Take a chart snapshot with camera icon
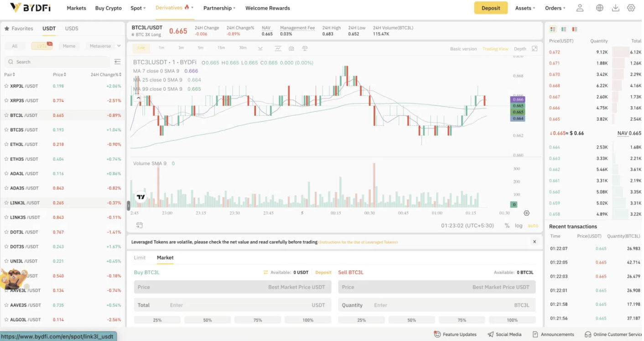The image size is (644, 341). [291, 48]
